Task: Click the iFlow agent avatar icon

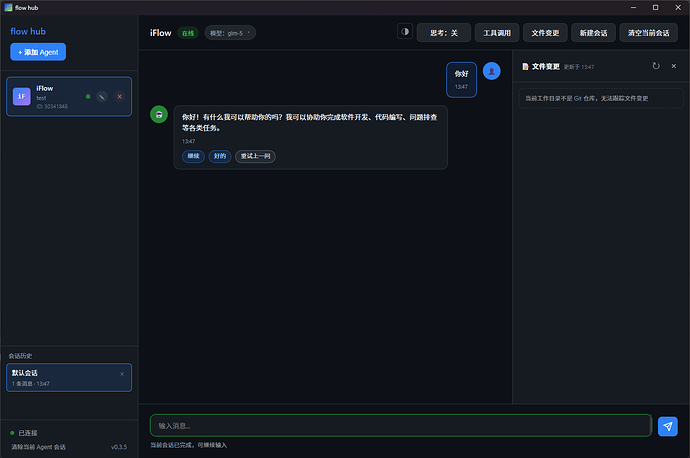Action: coord(21,97)
